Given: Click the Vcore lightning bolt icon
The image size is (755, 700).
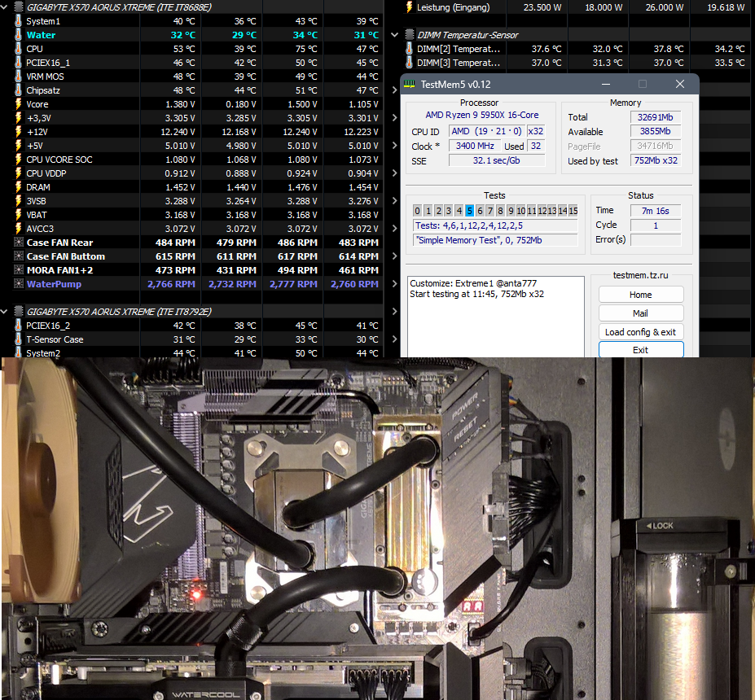Looking at the screenshot, I should [x=19, y=104].
